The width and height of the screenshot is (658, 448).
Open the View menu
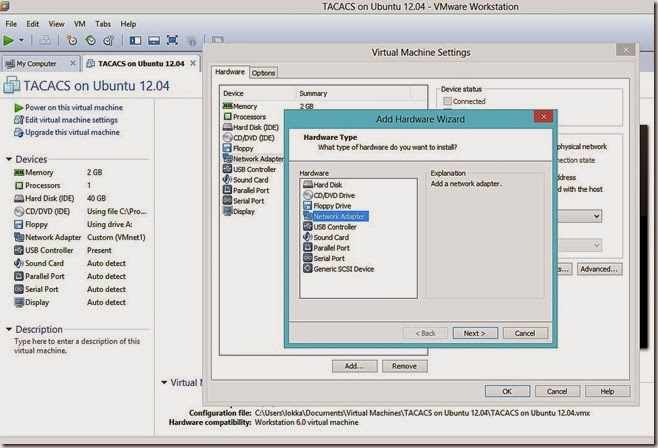56,24
